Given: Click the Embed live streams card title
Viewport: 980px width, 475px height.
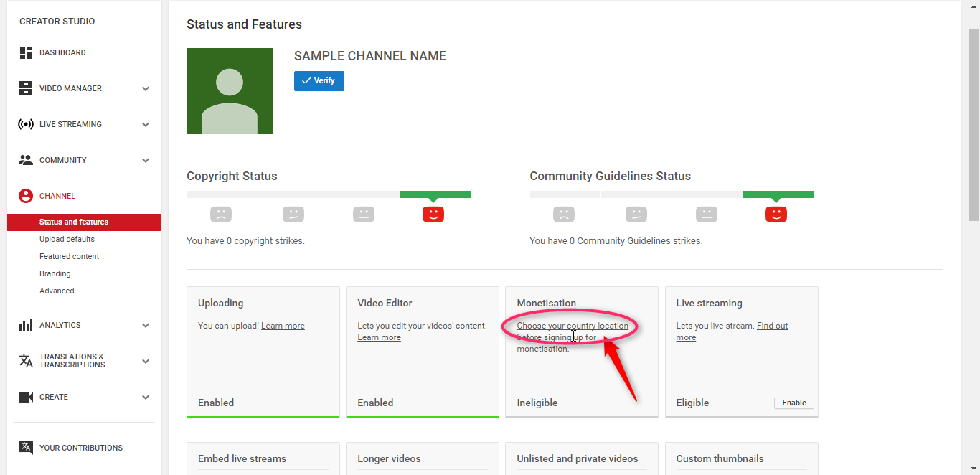Looking at the screenshot, I should [x=242, y=458].
